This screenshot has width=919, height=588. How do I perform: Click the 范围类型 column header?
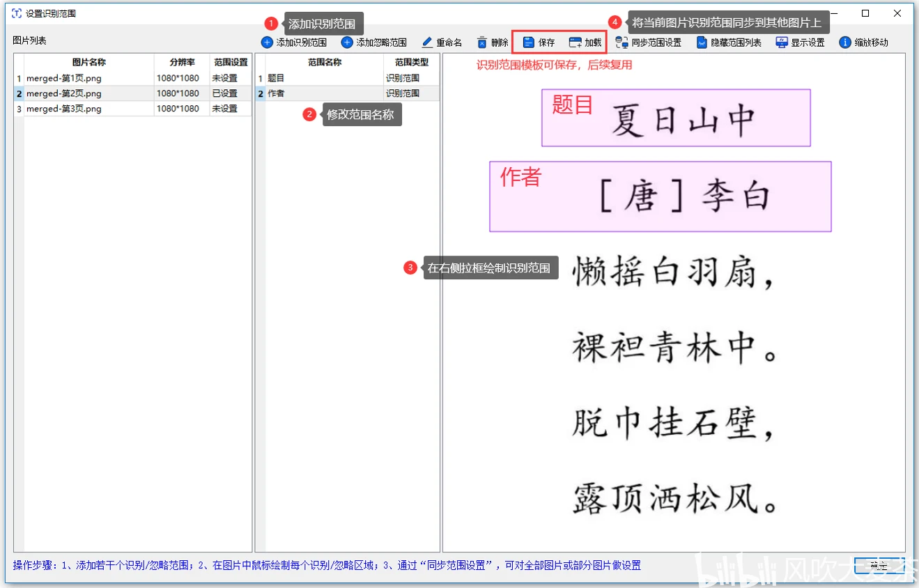[412, 62]
